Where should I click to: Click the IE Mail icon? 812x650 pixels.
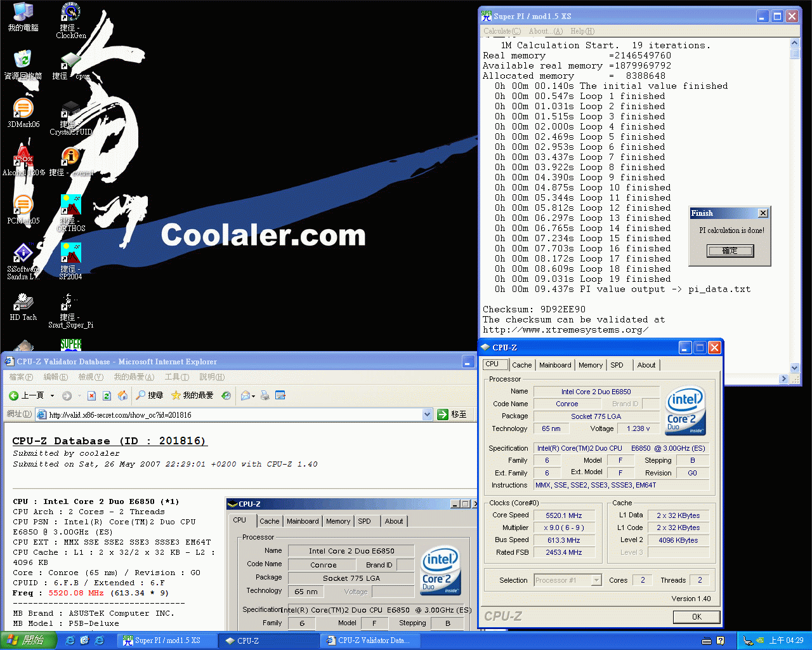tap(246, 395)
